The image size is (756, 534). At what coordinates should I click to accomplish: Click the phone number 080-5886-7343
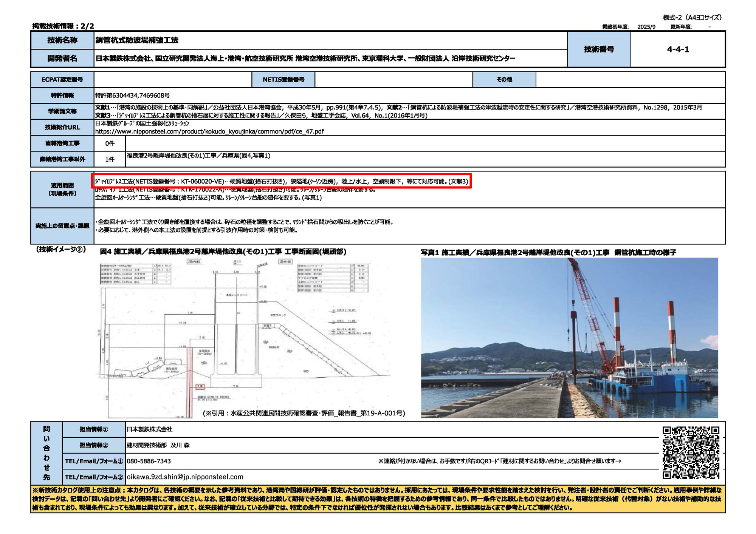pyautogui.click(x=149, y=461)
